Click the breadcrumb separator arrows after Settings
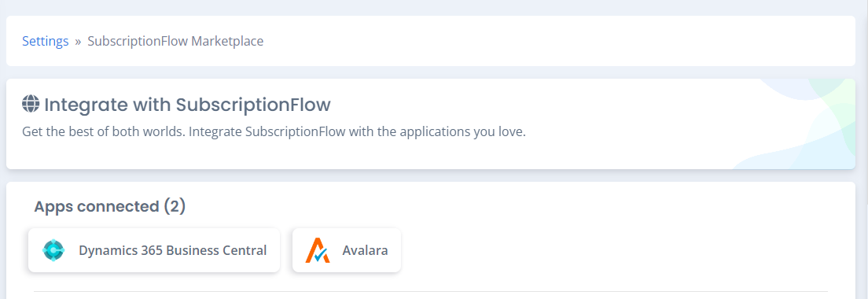Image resolution: width=868 pixels, height=299 pixels. (x=78, y=42)
